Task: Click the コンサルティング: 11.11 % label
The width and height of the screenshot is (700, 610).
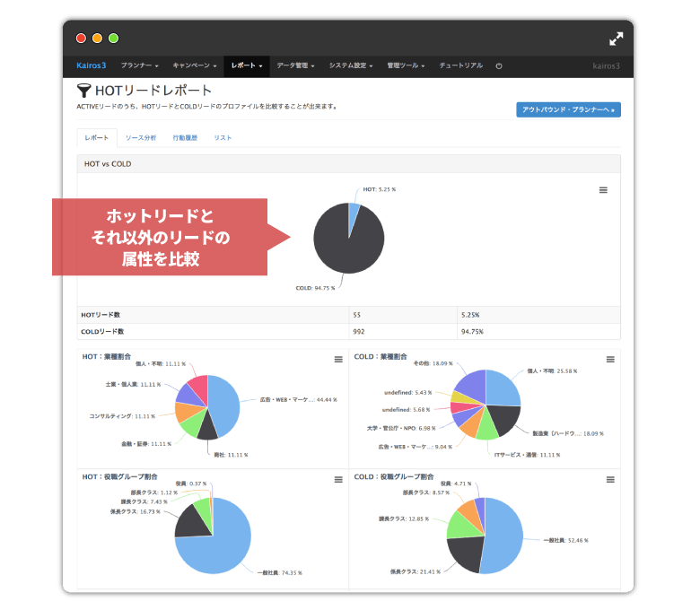Action: [122, 416]
